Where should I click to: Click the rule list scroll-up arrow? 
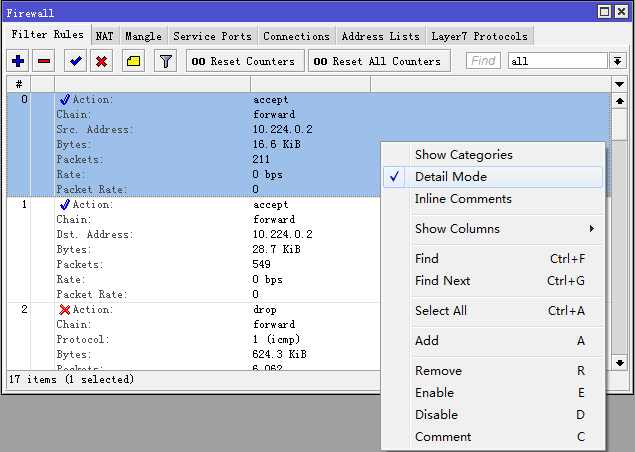(619, 101)
